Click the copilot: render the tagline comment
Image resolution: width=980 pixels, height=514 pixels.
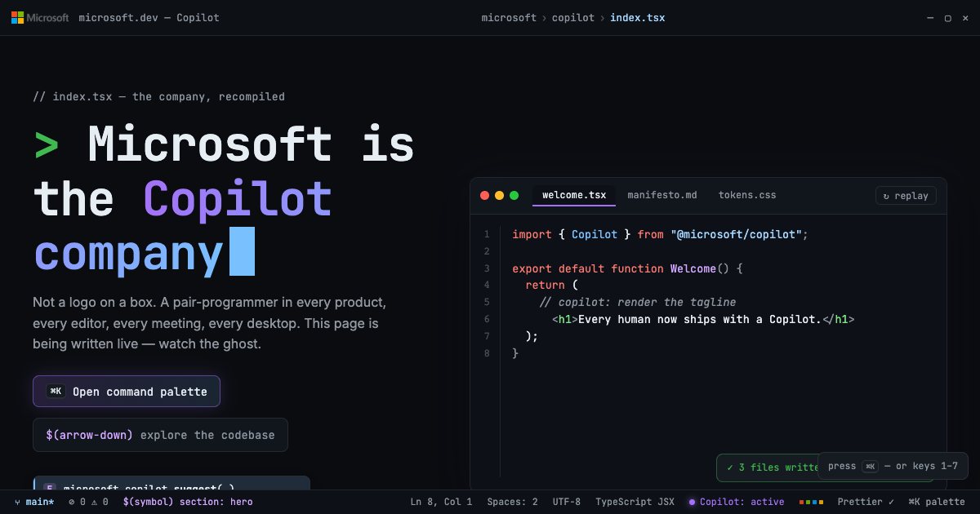[638, 302]
